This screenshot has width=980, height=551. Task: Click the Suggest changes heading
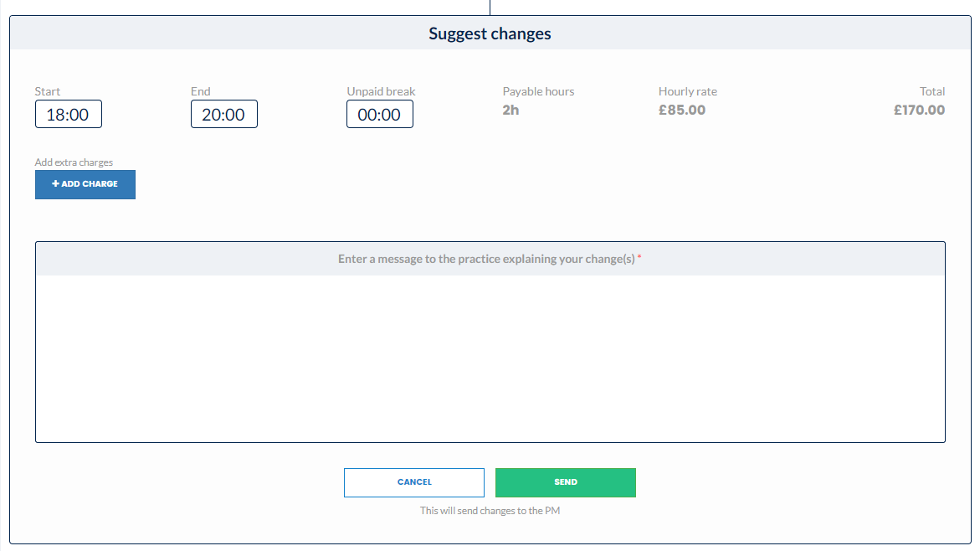click(490, 33)
